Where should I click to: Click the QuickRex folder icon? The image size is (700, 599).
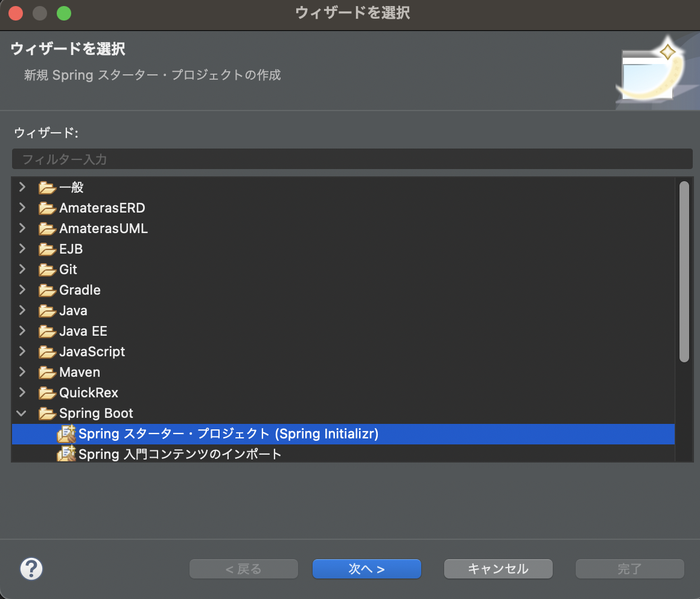[47, 392]
